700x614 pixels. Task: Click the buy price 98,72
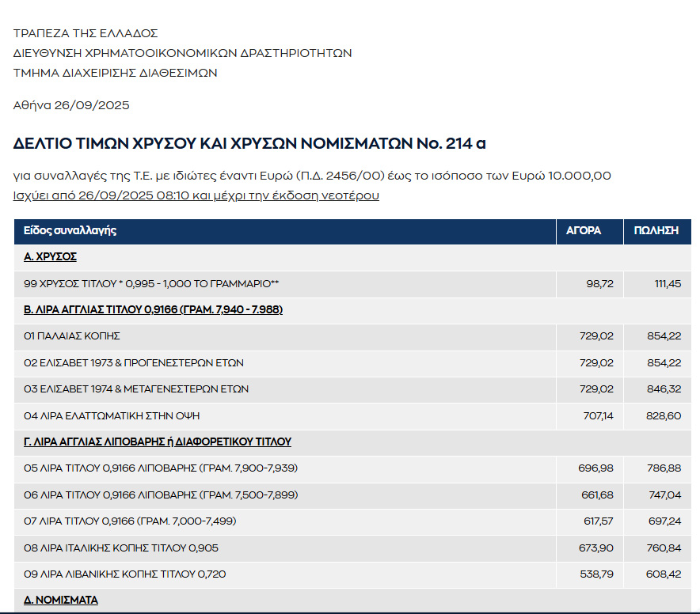click(600, 284)
